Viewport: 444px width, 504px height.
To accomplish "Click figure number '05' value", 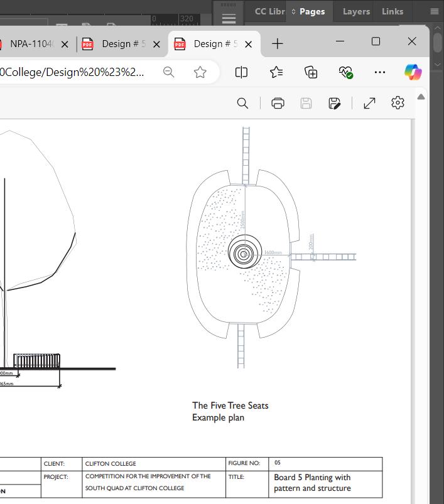I will coord(278,463).
